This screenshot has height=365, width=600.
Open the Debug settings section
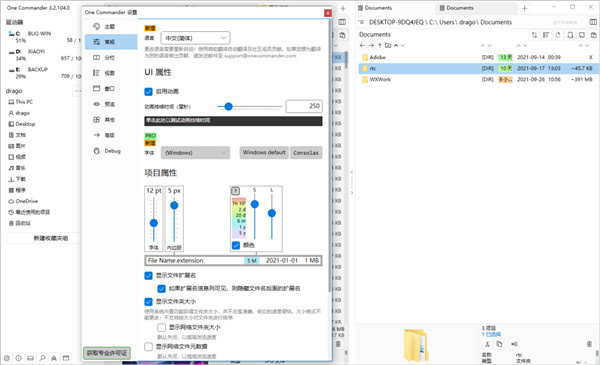click(x=111, y=151)
